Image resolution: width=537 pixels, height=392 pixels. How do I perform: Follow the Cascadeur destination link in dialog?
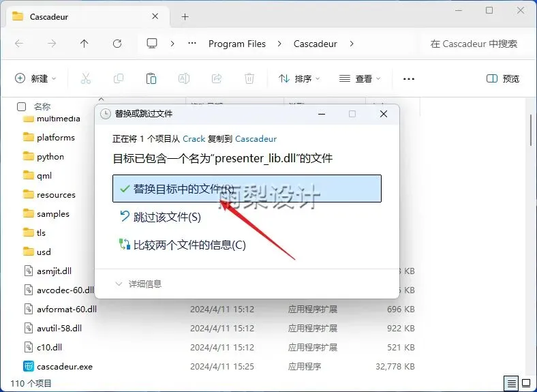click(256, 138)
